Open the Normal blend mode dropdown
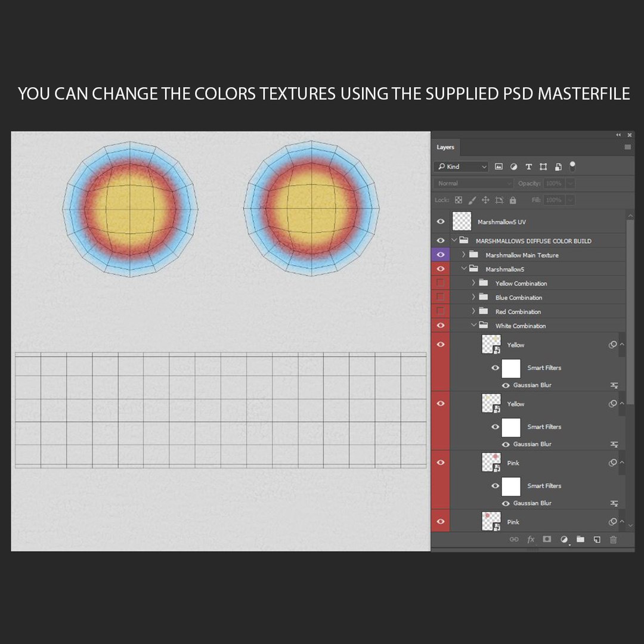The height and width of the screenshot is (644, 644). pyautogui.click(x=473, y=184)
